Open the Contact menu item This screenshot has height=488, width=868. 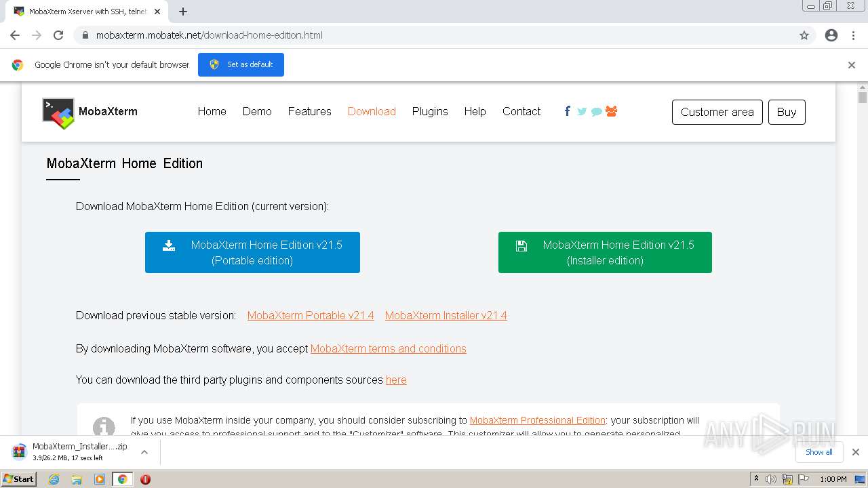[x=521, y=112]
